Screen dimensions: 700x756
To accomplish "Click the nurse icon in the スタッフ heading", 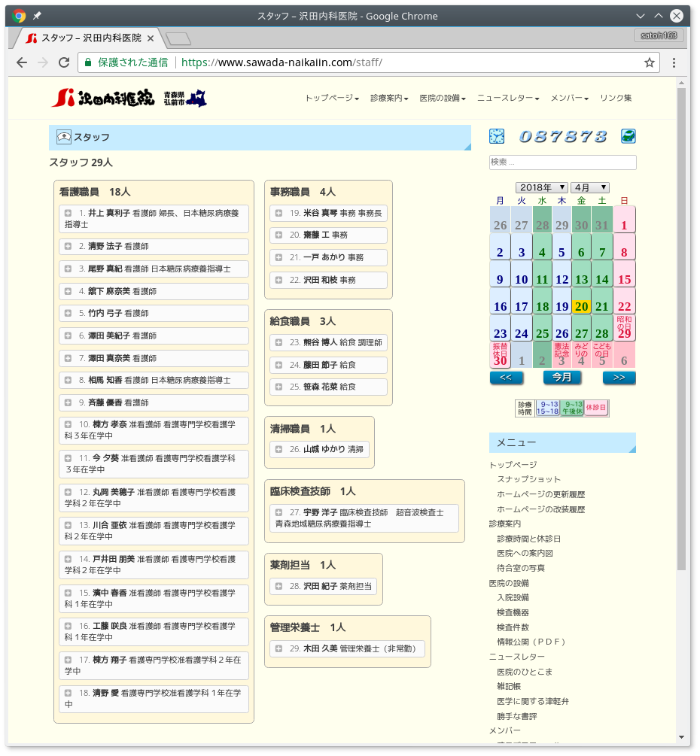I will click(64, 138).
